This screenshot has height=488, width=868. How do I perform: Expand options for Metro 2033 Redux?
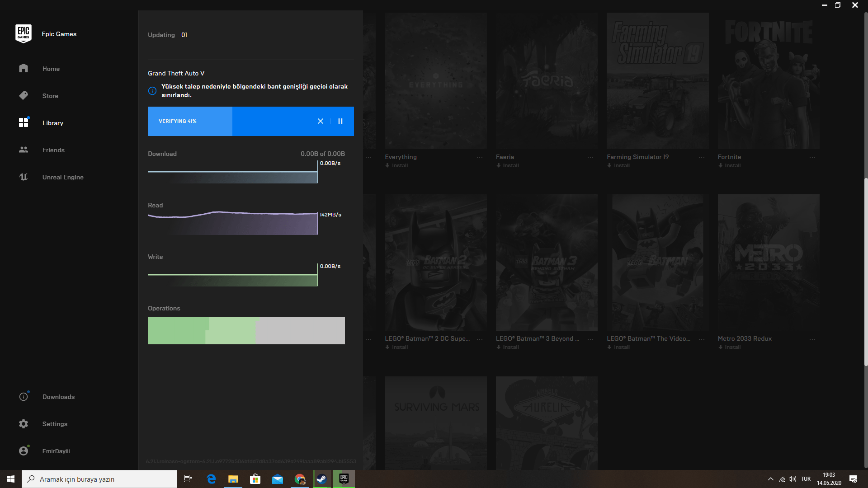(812, 339)
